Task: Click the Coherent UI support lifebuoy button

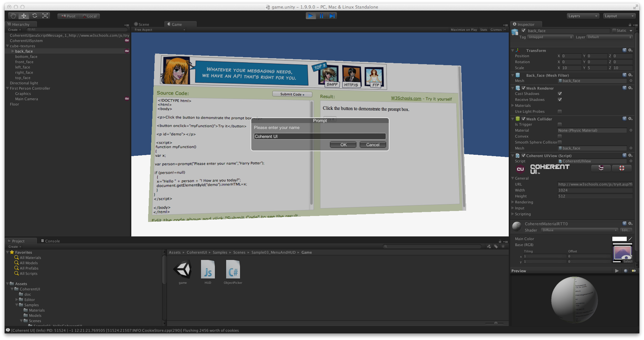Action: point(622,168)
